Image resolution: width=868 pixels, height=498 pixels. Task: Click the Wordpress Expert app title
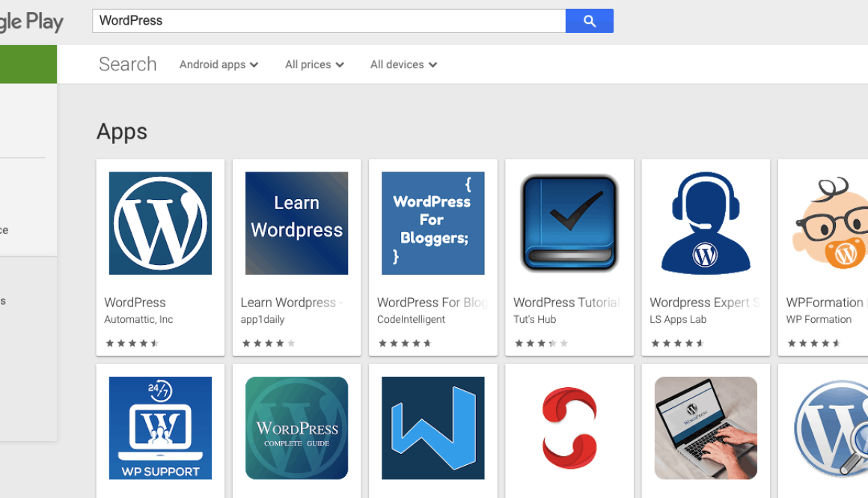pos(705,303)
